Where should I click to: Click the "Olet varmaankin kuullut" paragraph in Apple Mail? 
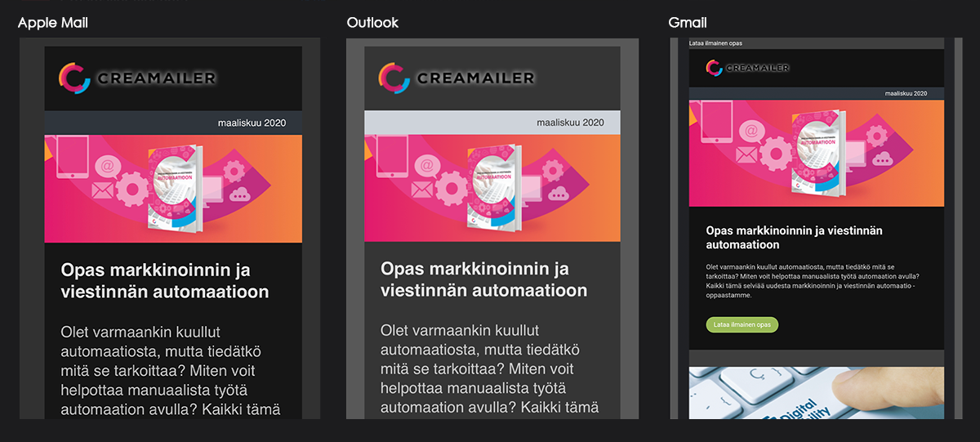[x=171, y=370]
